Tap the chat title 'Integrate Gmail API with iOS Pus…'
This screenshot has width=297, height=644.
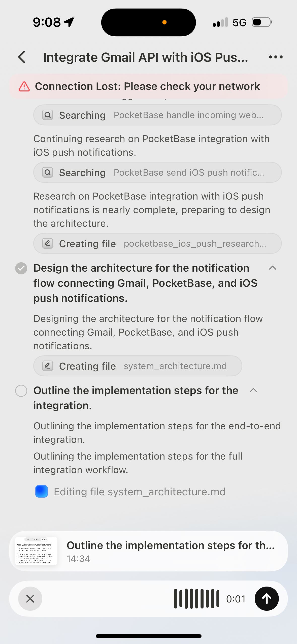(x=146, y=57)
